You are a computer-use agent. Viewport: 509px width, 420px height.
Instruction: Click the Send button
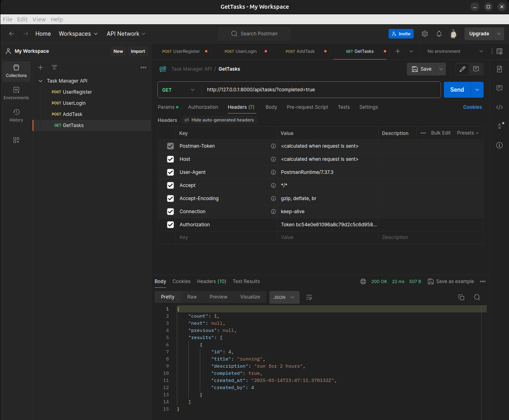coord(457,90)
